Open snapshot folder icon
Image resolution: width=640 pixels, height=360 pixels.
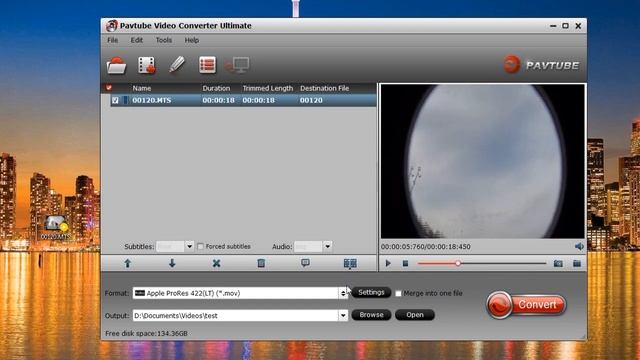point(577,264)
